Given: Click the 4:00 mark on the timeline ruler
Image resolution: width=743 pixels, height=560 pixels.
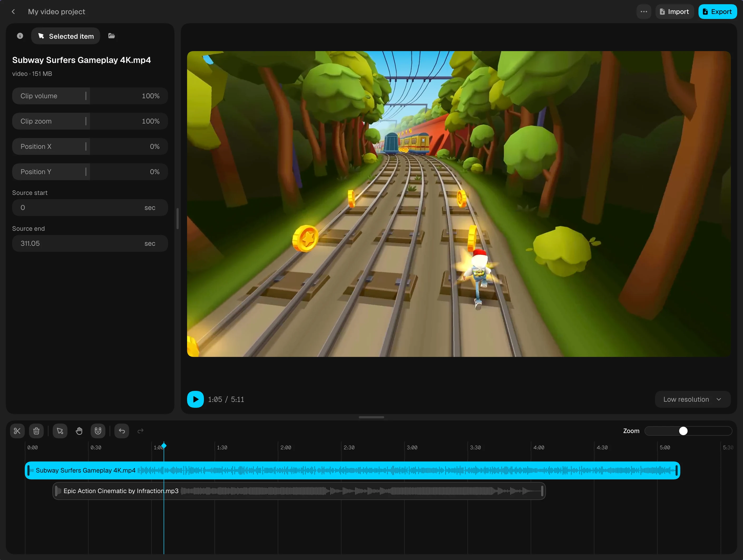Looking at the screenshot, I should click(x=539, y=448).
